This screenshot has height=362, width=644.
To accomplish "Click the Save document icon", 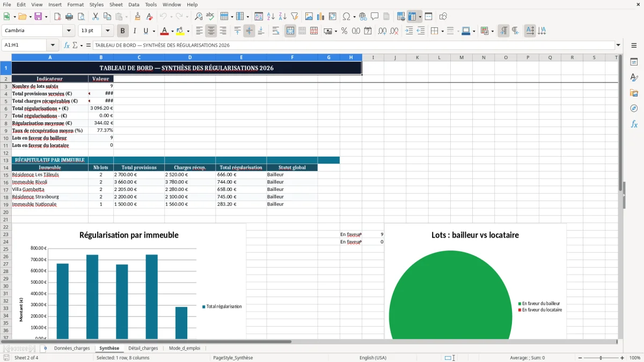I will pos(38,17).
